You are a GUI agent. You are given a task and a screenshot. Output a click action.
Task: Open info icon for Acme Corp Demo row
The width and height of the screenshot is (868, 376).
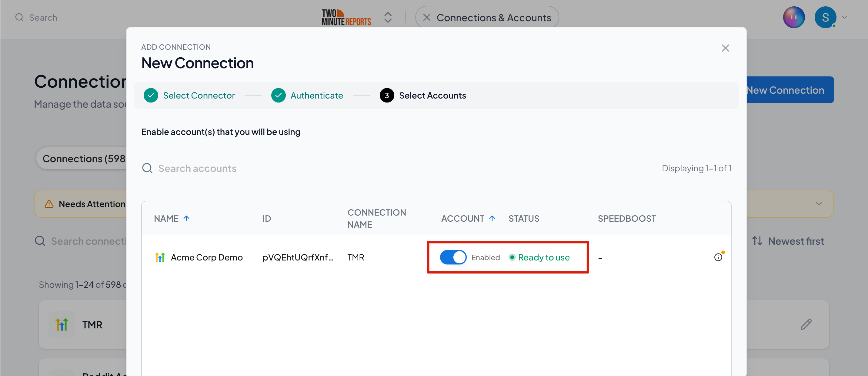point(718,257)
